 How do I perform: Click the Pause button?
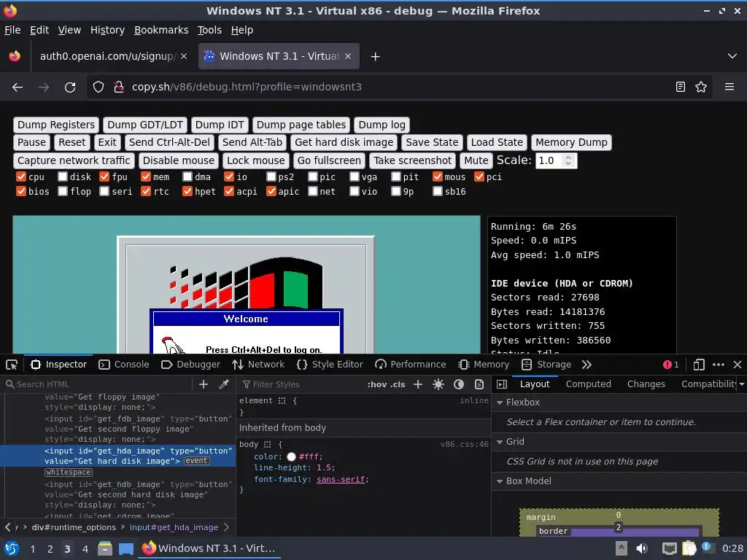point(32,142)
